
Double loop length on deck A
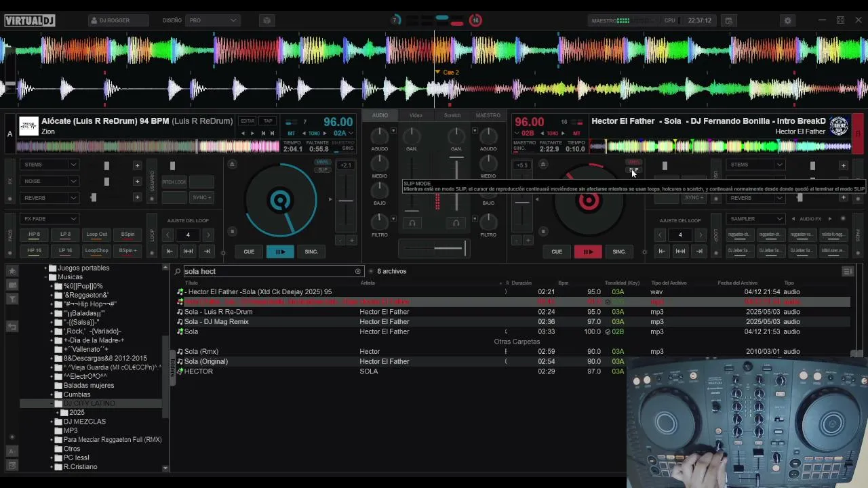[208, 235]
